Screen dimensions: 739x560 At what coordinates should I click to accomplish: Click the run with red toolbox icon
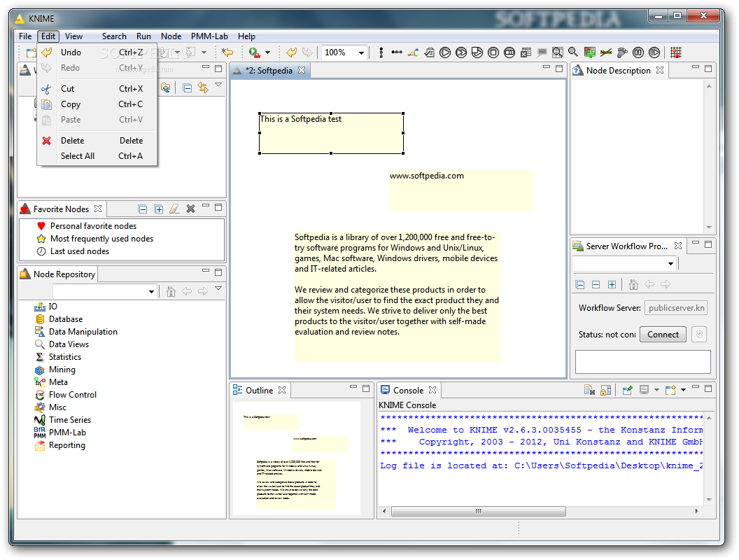click(x=255, y=52)
